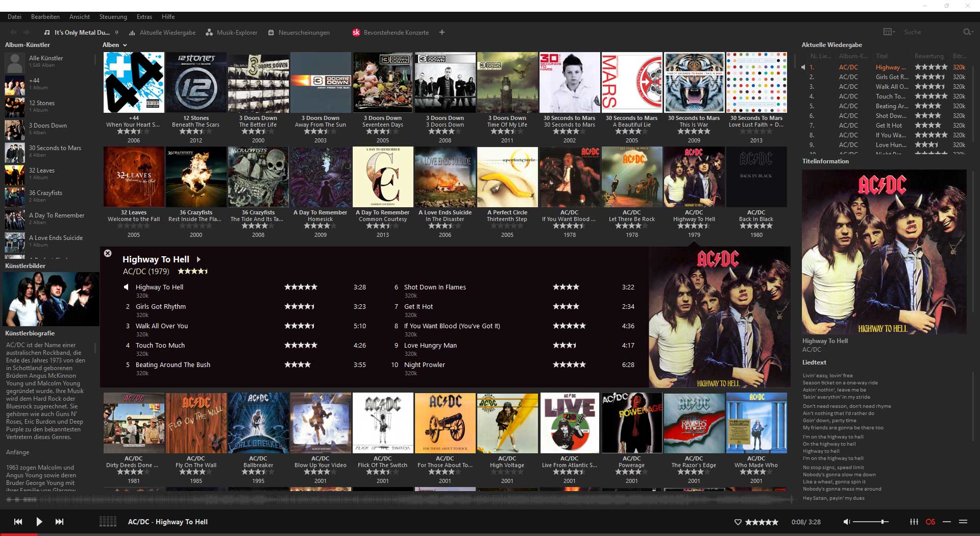The height and width of the screenshot is (536, 980).
Task: Select A Day To Remember artist
Action: [50, 219]
